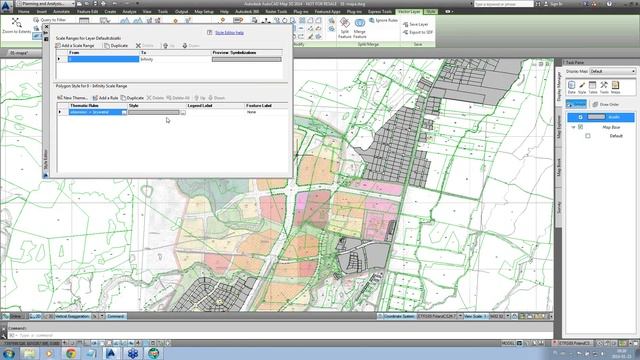
Task: Click New Theme button
Action: [72, 98]
